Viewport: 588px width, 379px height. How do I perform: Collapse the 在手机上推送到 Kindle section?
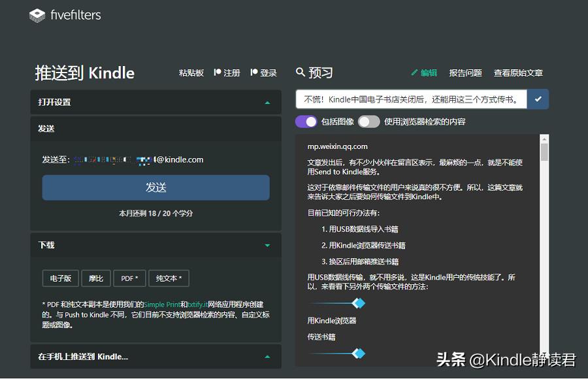point(267,357)
